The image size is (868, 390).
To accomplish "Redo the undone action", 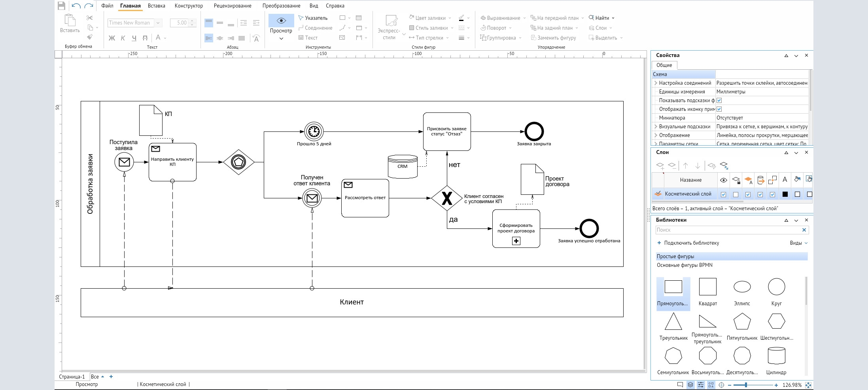I will [x=89, y=6].
